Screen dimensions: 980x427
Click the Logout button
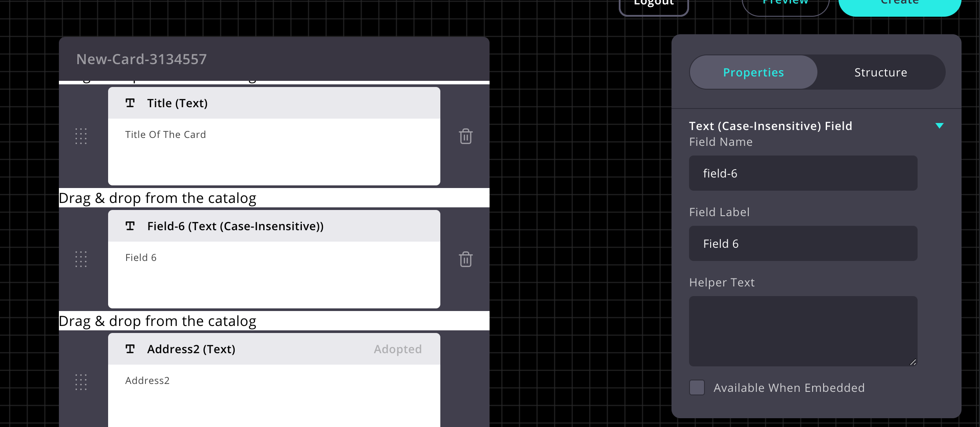[653, 4]
